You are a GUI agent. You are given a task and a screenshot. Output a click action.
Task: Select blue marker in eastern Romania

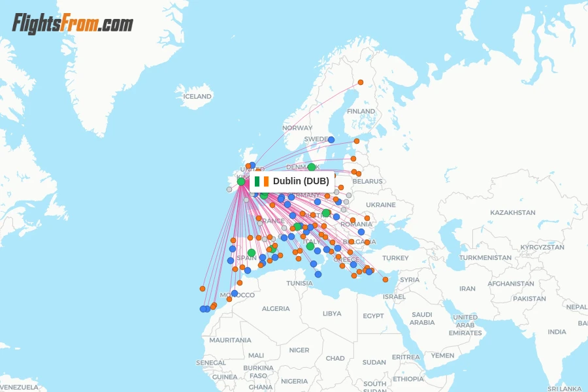point(361,232)
